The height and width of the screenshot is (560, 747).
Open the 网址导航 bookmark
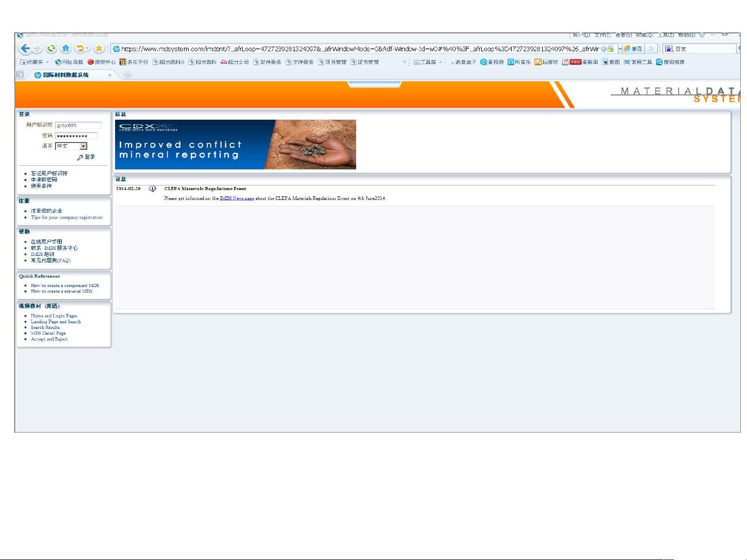coord(69,62)
